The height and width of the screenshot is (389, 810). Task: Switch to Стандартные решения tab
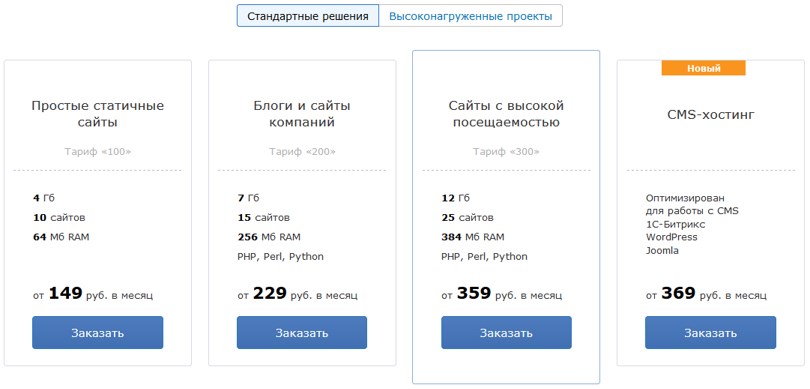coord(308,16)
